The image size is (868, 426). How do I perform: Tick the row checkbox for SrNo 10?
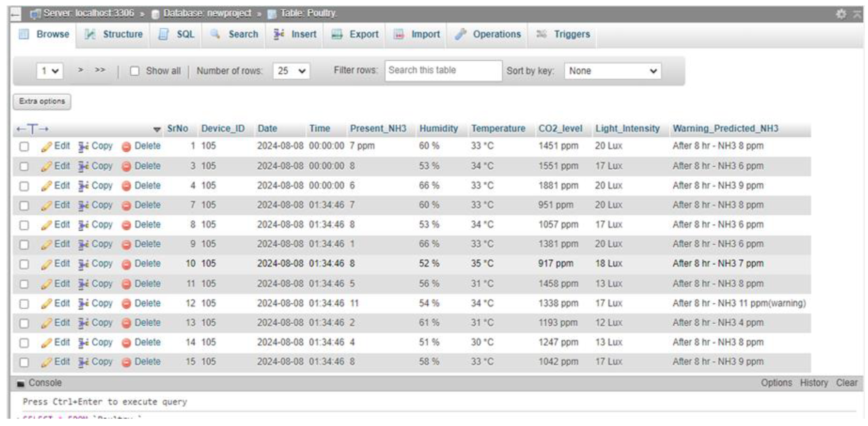(x=24, y=264)
